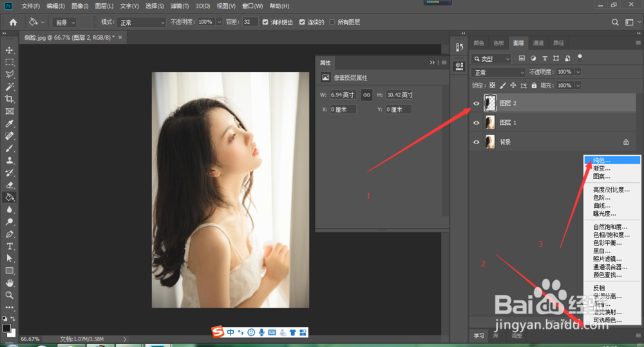644x347 pixels.
Task: Switch to the 路径 tab
Action: click(558, 42)
